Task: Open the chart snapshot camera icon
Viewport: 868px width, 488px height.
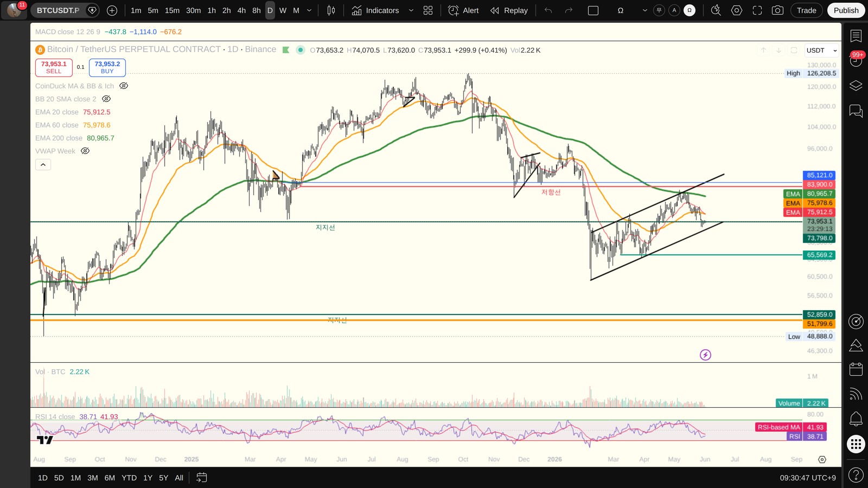Action: tap(777, 10)
